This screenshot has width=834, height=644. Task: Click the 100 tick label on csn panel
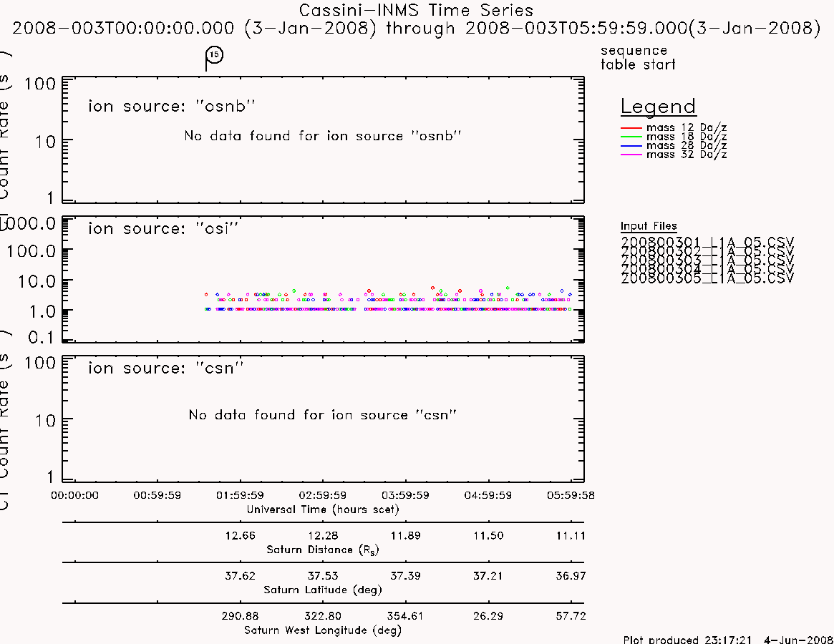(x=40, y=363)
